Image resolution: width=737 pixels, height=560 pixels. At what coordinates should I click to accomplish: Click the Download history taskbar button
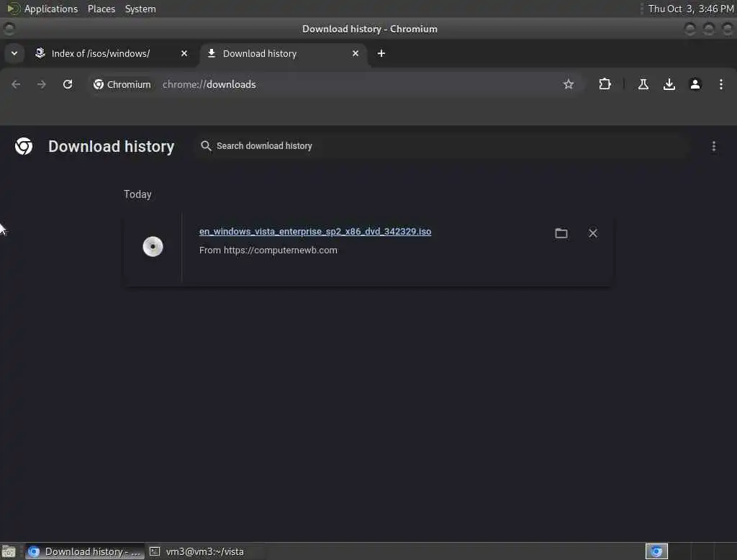click(83, 551)
